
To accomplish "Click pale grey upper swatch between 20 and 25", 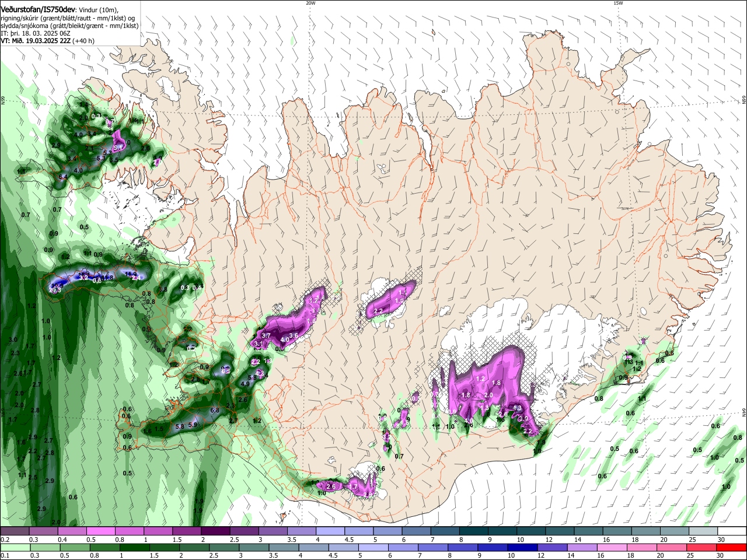I will click(674, 531).
